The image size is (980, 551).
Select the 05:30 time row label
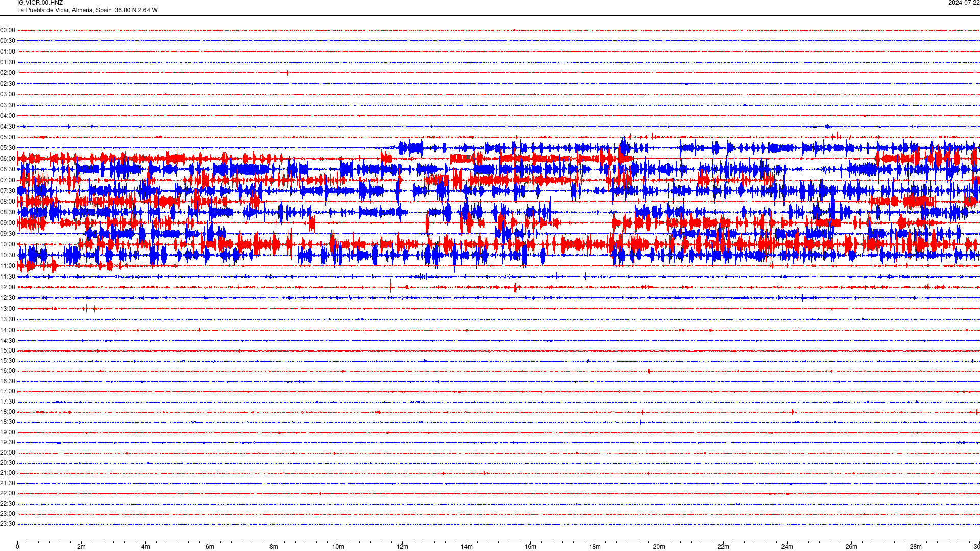[8, 148]
